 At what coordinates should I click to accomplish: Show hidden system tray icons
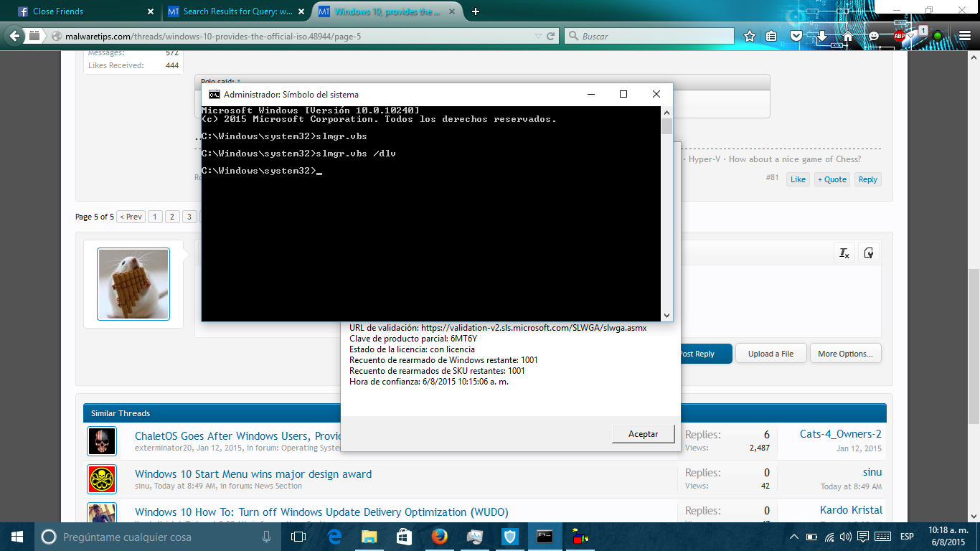[x=794, y=537]
